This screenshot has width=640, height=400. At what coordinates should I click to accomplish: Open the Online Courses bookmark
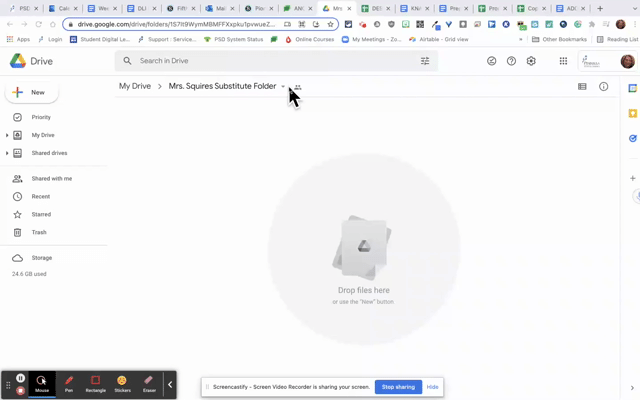[x=310, y=40]
